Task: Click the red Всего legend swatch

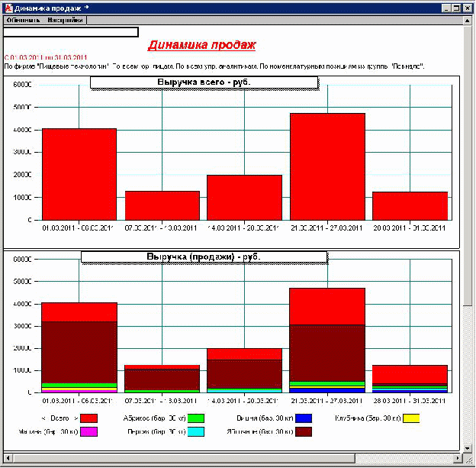Action: click(x=88, y=418)
